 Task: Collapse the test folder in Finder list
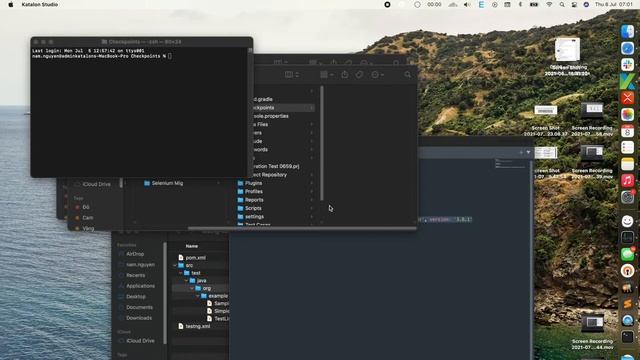point(181,273)
